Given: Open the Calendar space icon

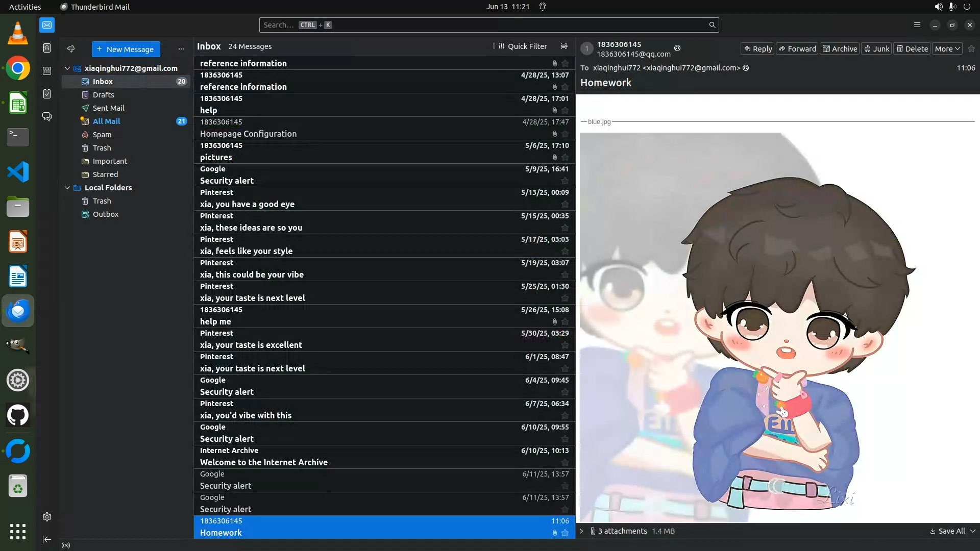Looking at the screenshot, I should [47, 71].
